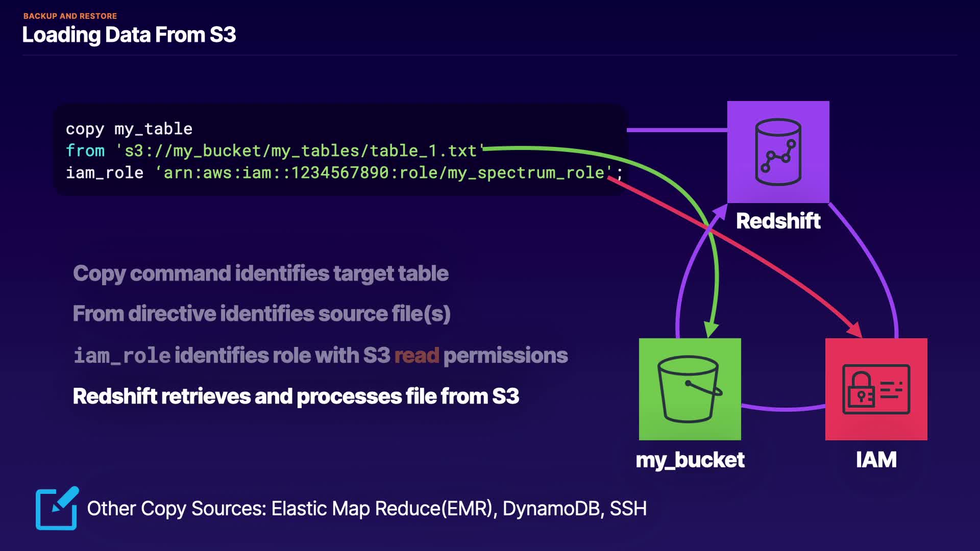Click the IAM label text
This screenshot has width=980, height=551.
(x=876, y=460)
